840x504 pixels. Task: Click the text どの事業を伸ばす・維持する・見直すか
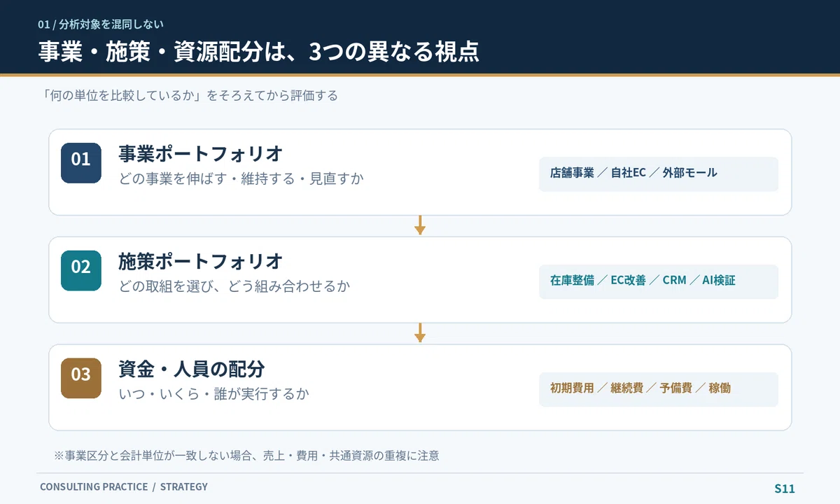tap(241, 178)
